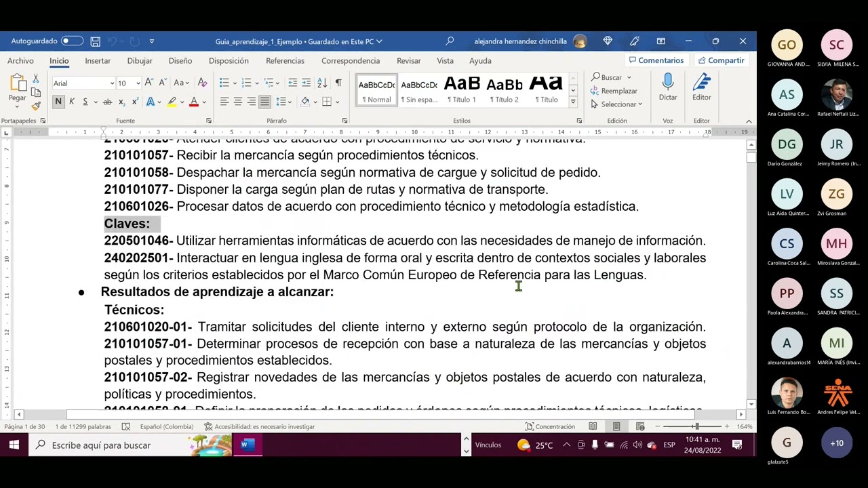Collapse the ribbon with chevron
The image size is (868, 488).
click(x=749, y=121)
